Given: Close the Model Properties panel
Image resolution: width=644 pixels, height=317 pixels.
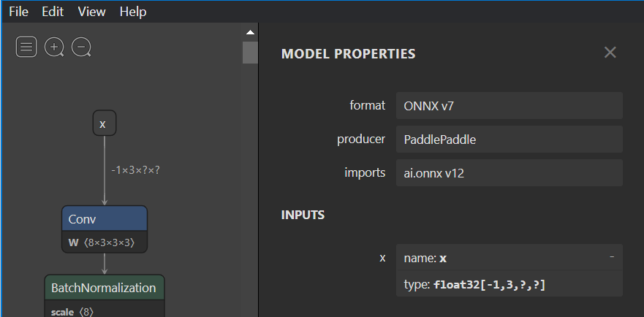Looking at the screenshot, I should [610, 53].
